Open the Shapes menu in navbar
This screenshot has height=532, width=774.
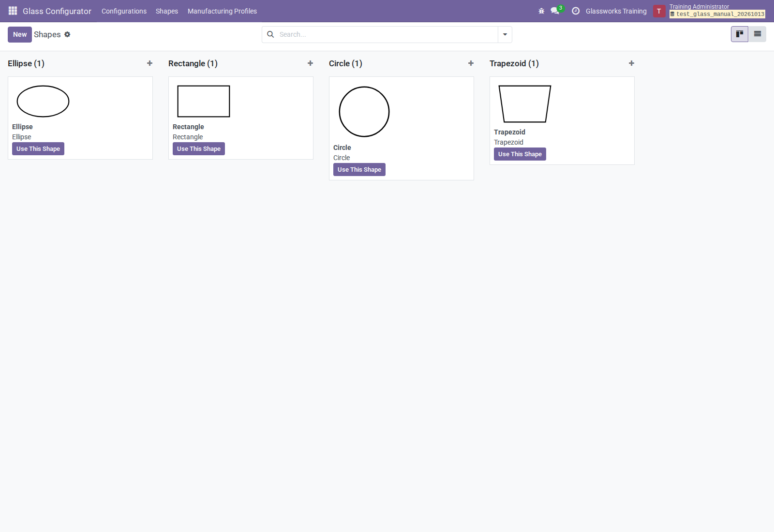pos(167,11)
